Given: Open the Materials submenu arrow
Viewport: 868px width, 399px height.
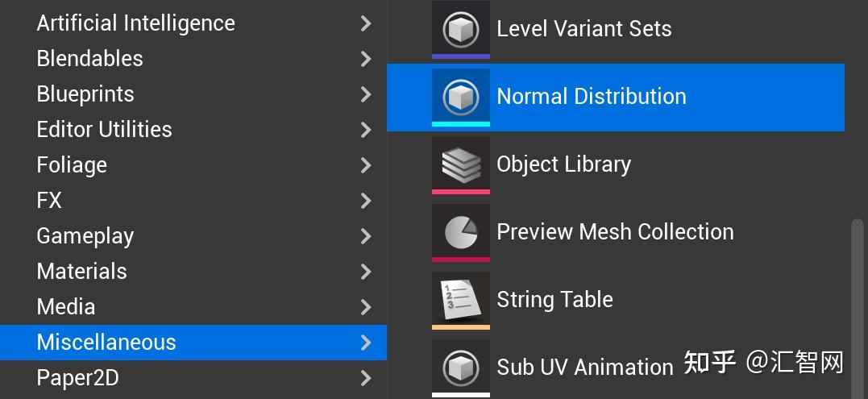Looking at the screenshot, I should coord(366,272).
